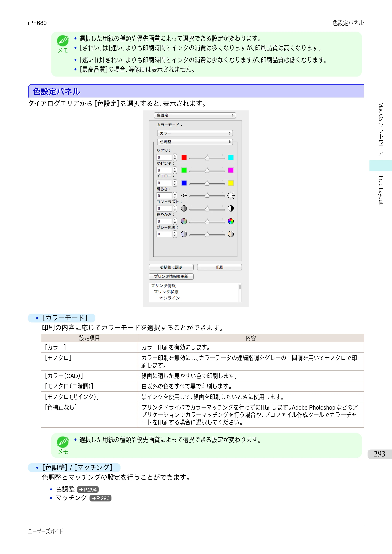The image size is (392, 554).
Task: Click the low contrast circle icon
Action: click(184, 209)
